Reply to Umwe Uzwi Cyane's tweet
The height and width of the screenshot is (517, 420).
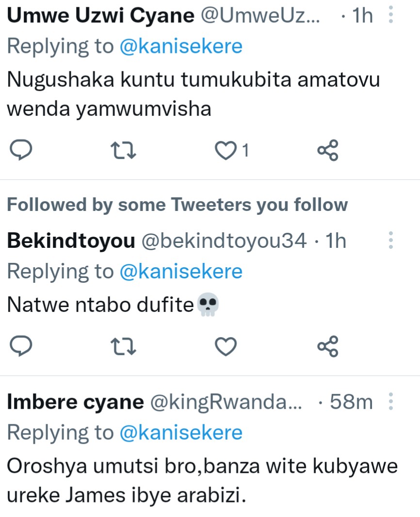tap(22, 151)
